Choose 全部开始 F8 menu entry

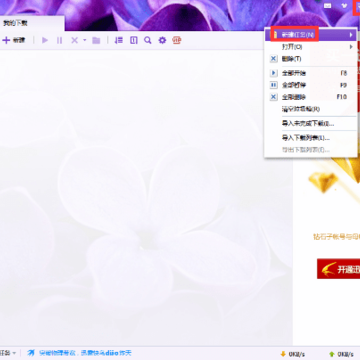coord(311,73)
